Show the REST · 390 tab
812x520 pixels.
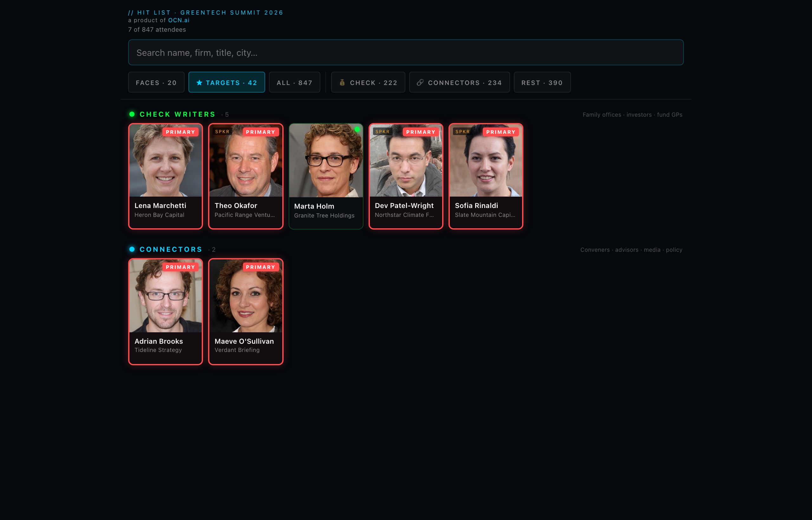pyautogui.click(x=542, y=82)
